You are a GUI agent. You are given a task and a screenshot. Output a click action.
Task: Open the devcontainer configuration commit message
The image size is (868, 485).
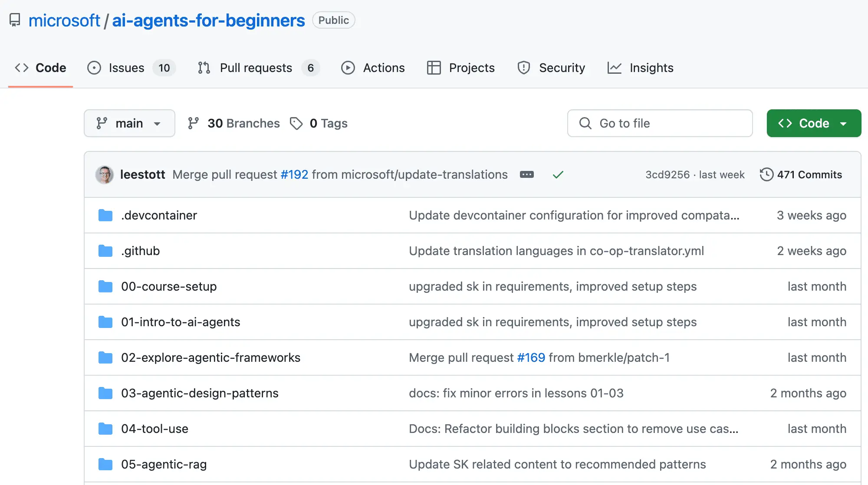pyautogui.click(x=574, y=215)
